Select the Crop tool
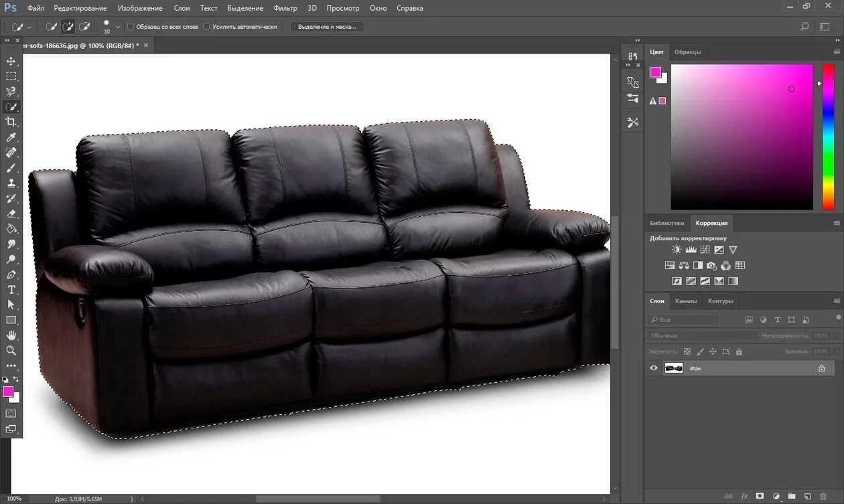This screenshot has width=844, height=504. coord(11,122)
